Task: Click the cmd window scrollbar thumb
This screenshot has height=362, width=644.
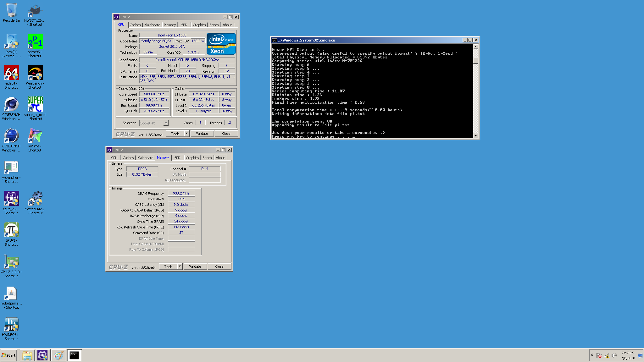Action: (476, 60)
